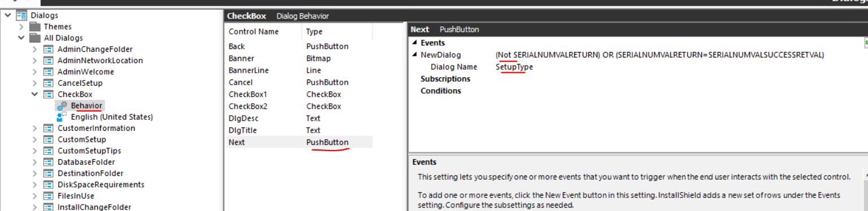Click the language icon for English (United States)

click(x=62, y=117)
